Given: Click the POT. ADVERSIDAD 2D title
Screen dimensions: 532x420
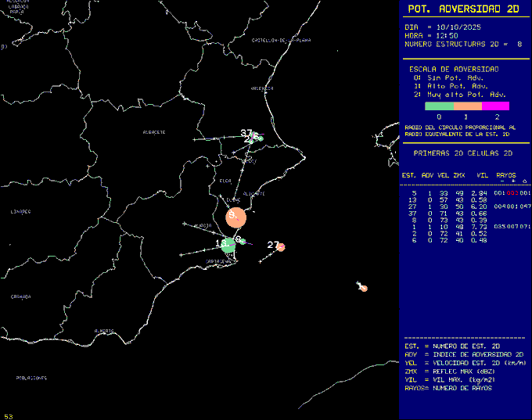Looking at the screenshot, I should pyautogui.click(x=463, y=9).
